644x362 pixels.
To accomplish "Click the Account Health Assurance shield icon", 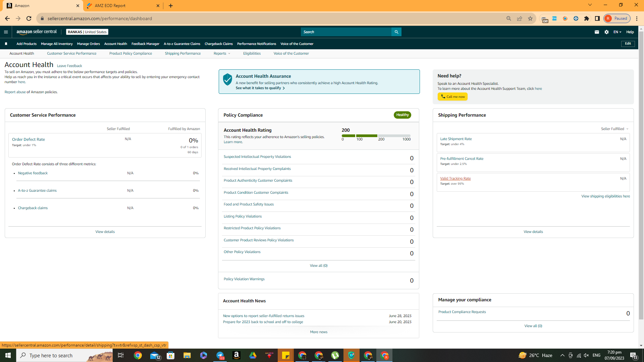I will click(x=227, y=79).
